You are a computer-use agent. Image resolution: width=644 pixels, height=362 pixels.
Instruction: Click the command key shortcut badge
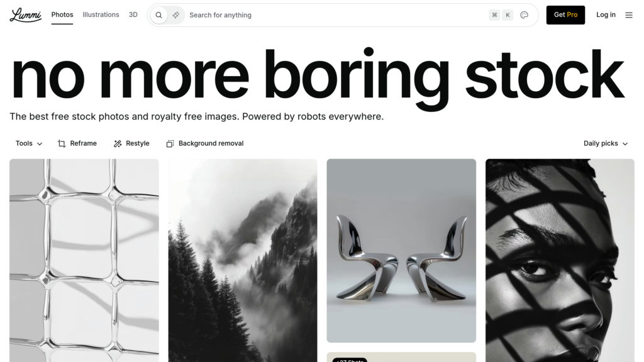point(494,15)
